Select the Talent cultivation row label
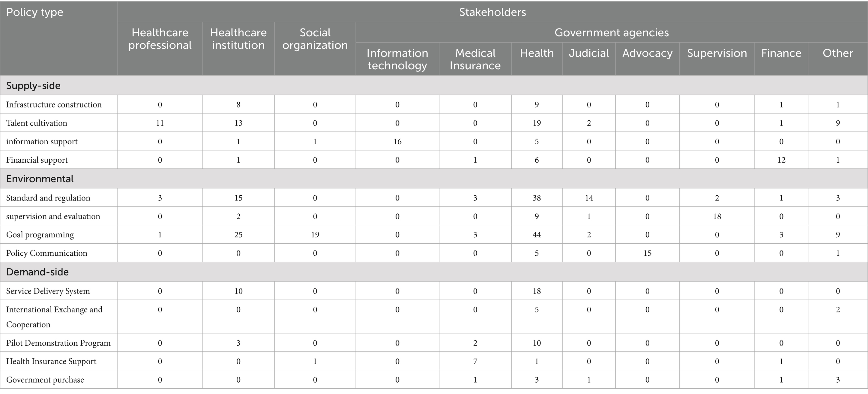Viewport: 868px width, 394px height. coord(37,123)
